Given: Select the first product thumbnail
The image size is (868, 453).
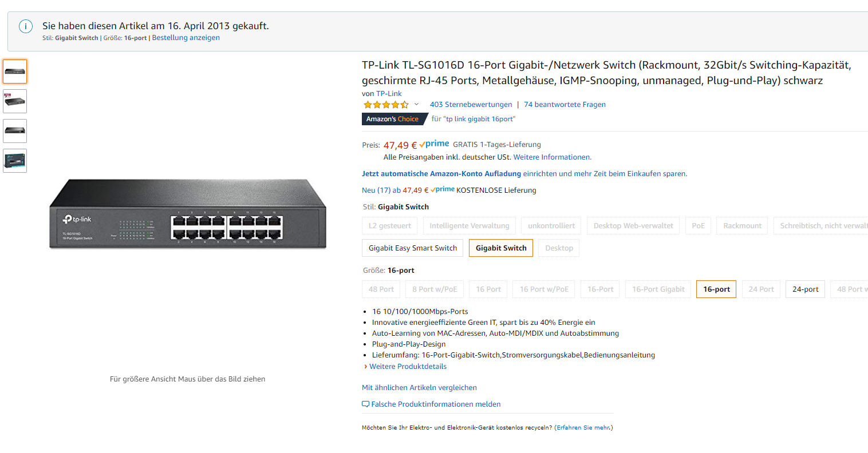Looking at the screenshot, I should coord(15,71).
